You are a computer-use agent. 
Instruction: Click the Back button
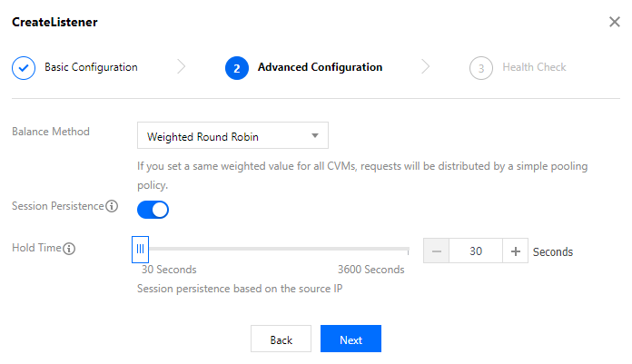tap(281, 339)
